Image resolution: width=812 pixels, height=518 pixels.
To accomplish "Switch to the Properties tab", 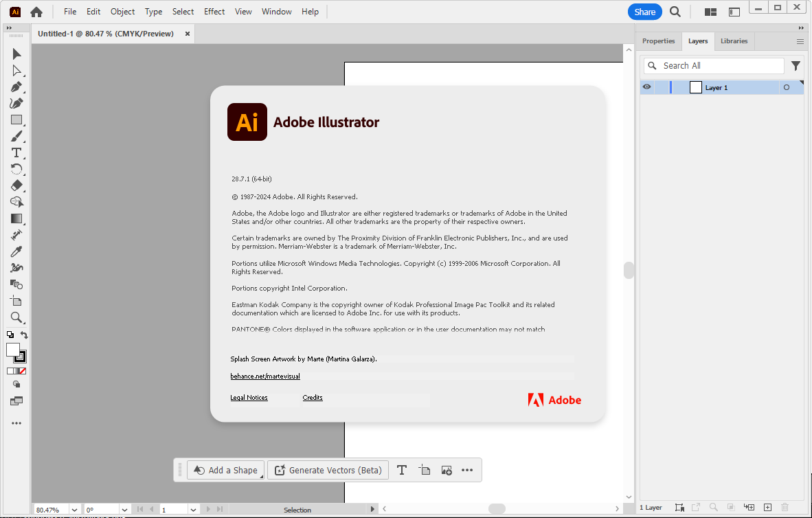I will pos(658,41).
